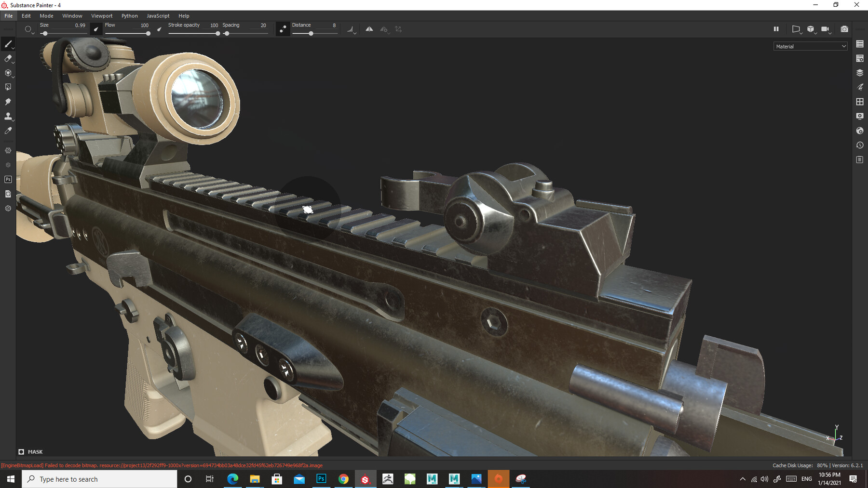Image resolution: width=868 pixels, height=488 pixels.
Task: Expand the camera view options chevron
Action: pos(830,33)
